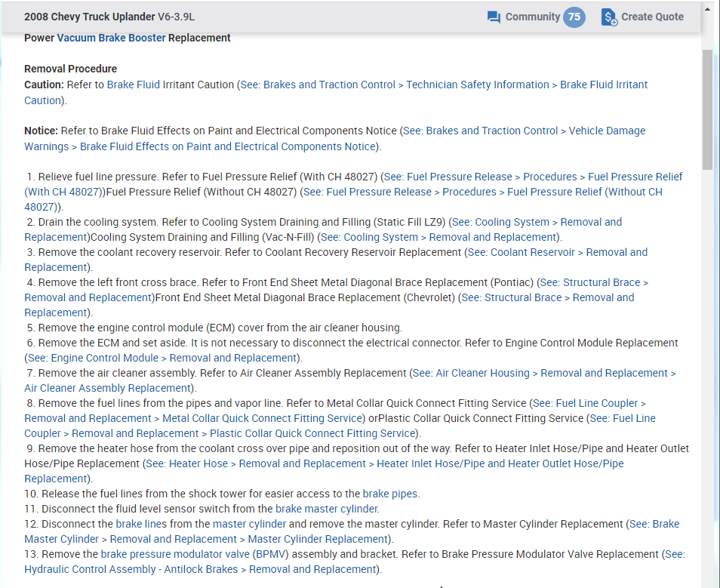Image resolution: width=720 pixels, height=588 pixels.
Task: Click the brake pressure modulator valve link
Action: (175, 555)
